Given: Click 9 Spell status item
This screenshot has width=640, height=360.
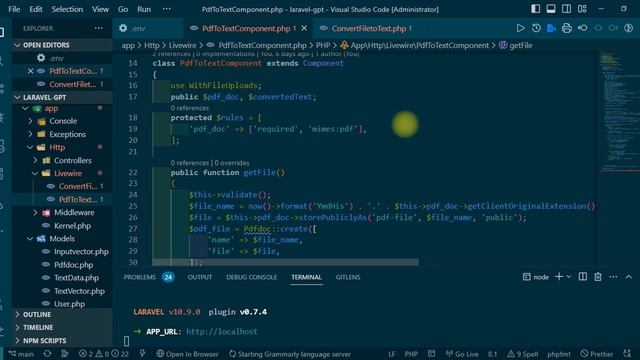Looking at the screenshot, I should point(522,354).
